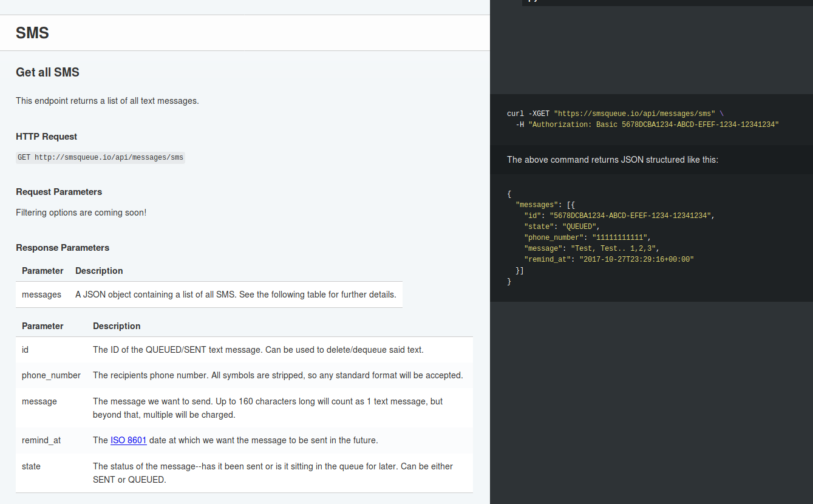
Task: Click the GET request URL code snippet
Action: [100, 157]
